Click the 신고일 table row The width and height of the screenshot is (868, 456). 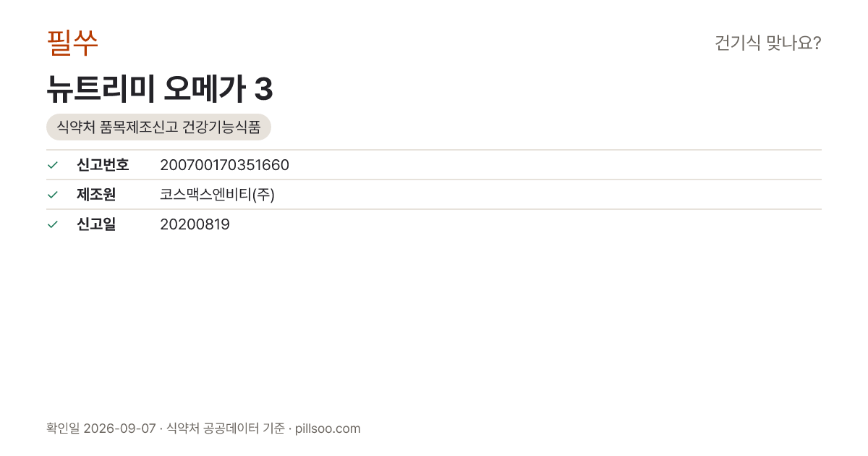click(x=434, y=224)
